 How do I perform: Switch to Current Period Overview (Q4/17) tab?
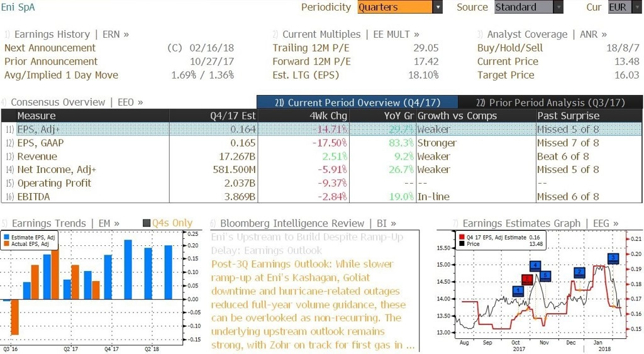pyautogui.click(x=357, y=102)
